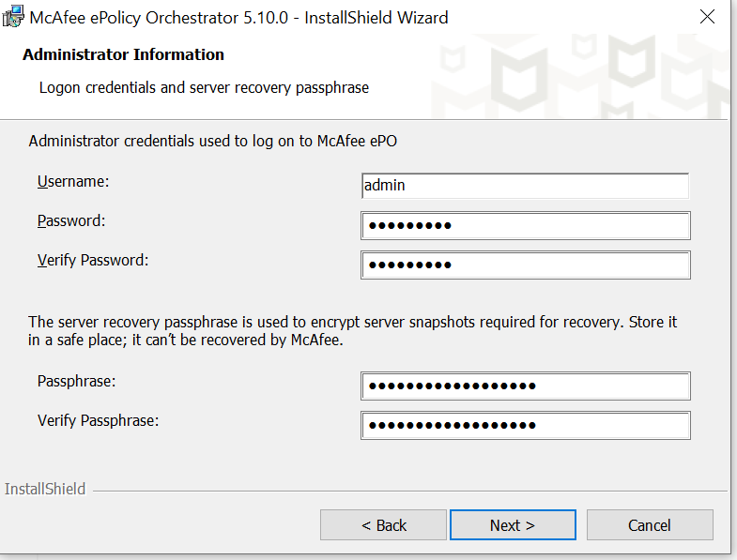Click the McAfee ePolicy Orchestrator window title text
737x560 pixels.
239,18
